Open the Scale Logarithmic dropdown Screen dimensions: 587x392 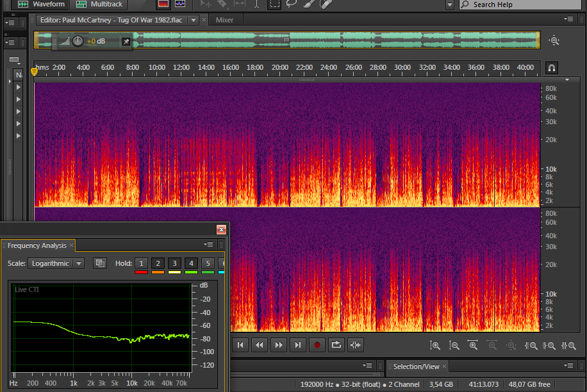56,263
